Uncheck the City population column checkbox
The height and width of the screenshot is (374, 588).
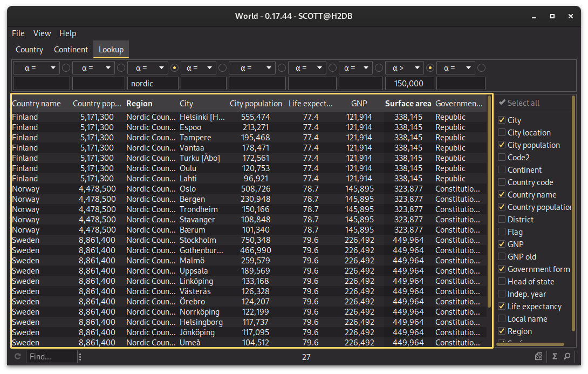pos(502,145)
